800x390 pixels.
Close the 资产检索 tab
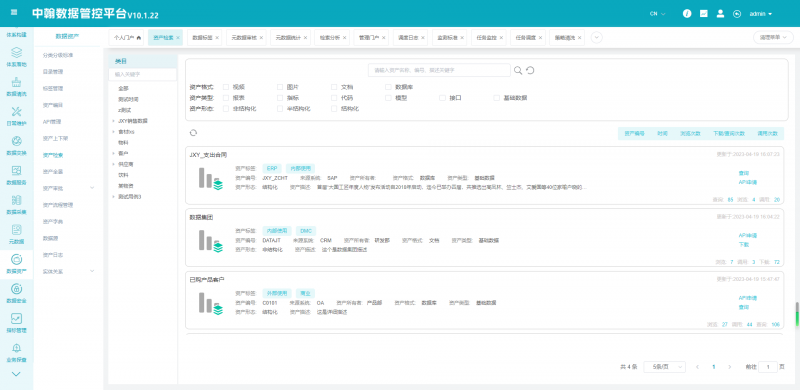point(178,38)
